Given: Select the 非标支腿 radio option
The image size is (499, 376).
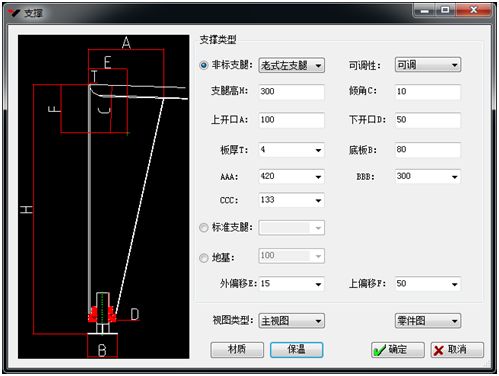Looking at the screenshot, I should click(x=204, y=65).
